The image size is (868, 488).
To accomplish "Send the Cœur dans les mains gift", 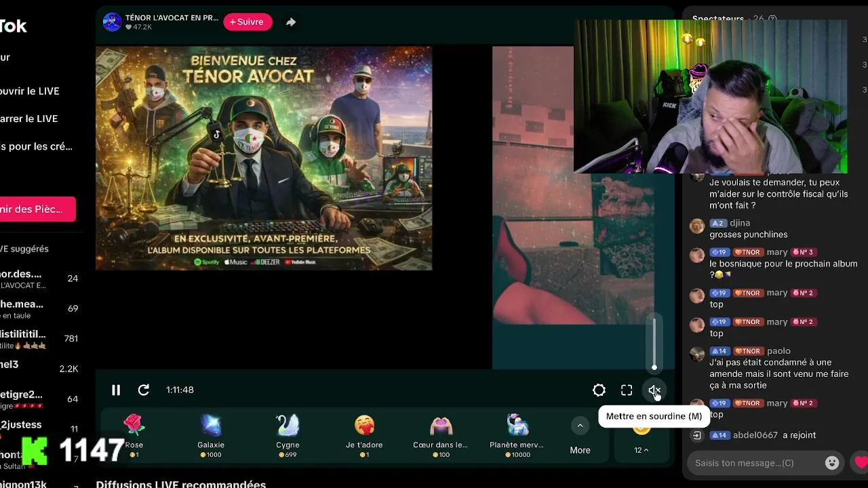I will (441, 435).
